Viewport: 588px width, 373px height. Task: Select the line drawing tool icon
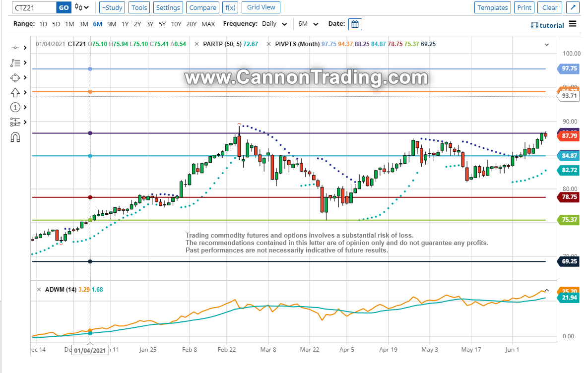15,48
